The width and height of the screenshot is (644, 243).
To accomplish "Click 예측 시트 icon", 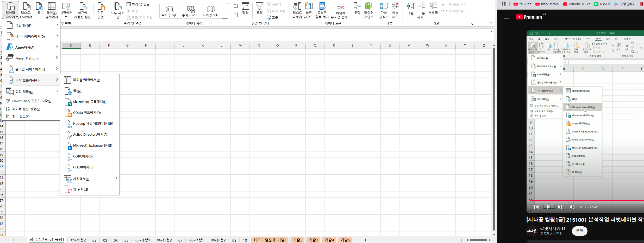I will coord(395,6).
